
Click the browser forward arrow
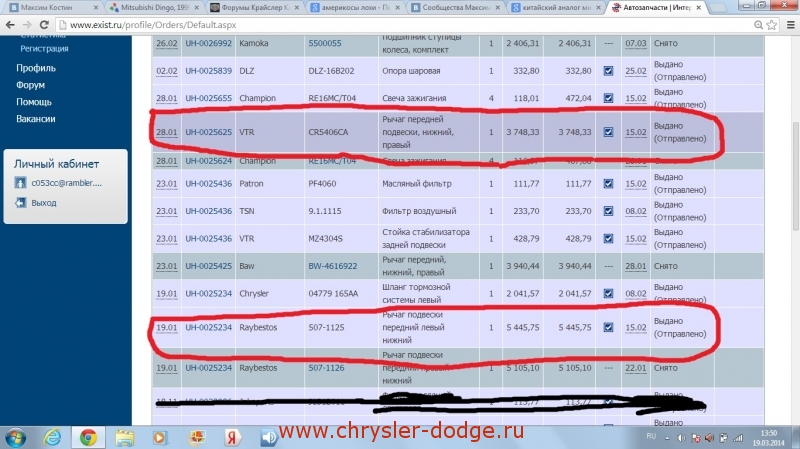click(x=27, y=24)
